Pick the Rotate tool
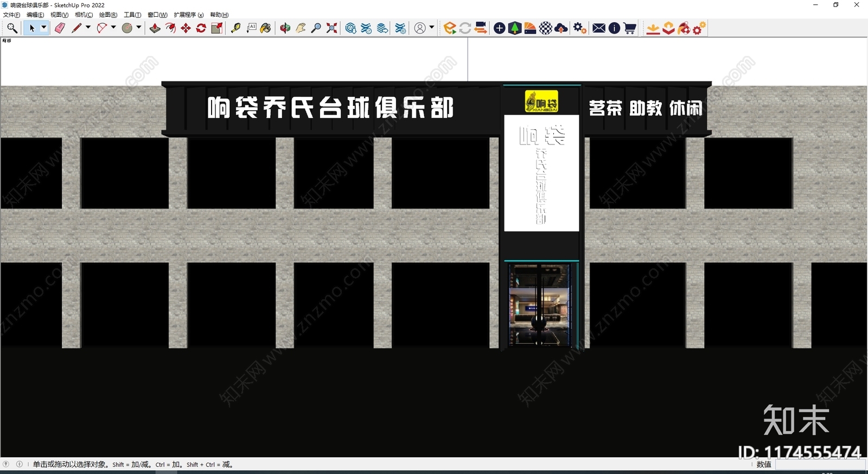 (201, 28)
